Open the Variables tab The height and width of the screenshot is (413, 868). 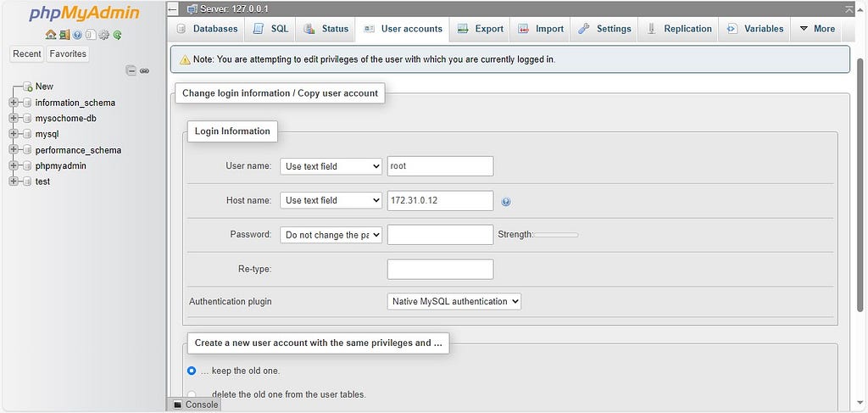[755, 29]
